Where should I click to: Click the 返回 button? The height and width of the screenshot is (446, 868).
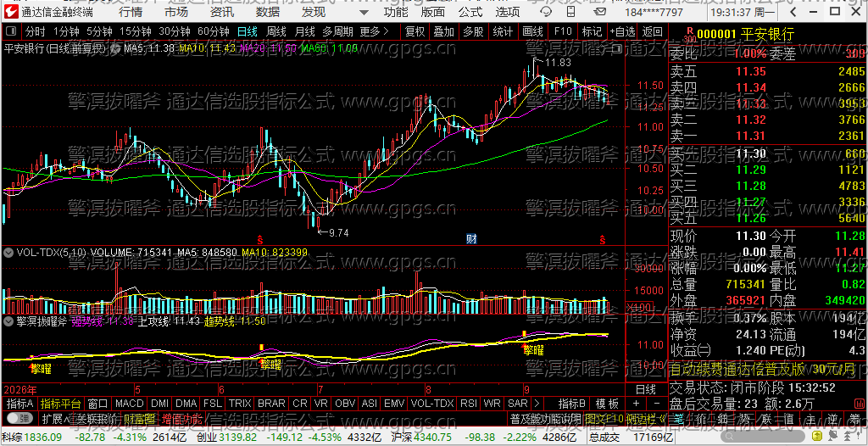653,31
